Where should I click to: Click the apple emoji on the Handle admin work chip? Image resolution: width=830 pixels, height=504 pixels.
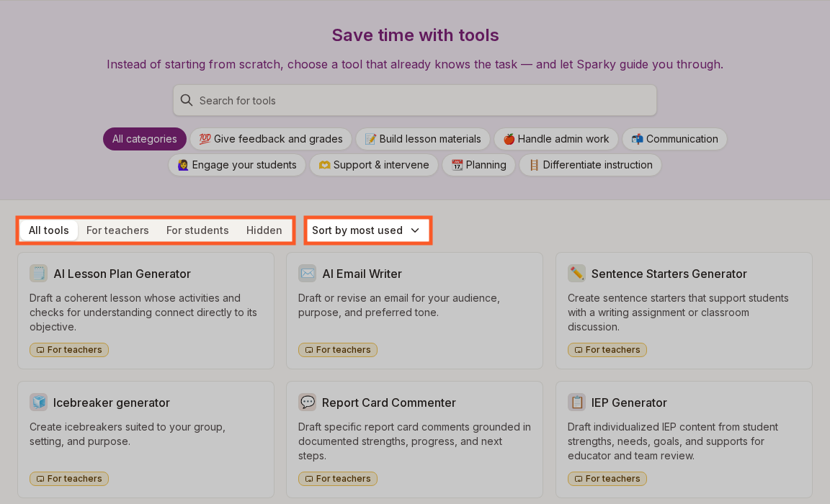pos(509,139)
